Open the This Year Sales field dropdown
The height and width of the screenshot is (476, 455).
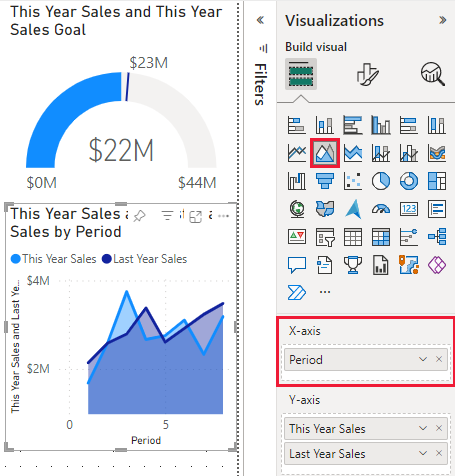pos(423,428)
